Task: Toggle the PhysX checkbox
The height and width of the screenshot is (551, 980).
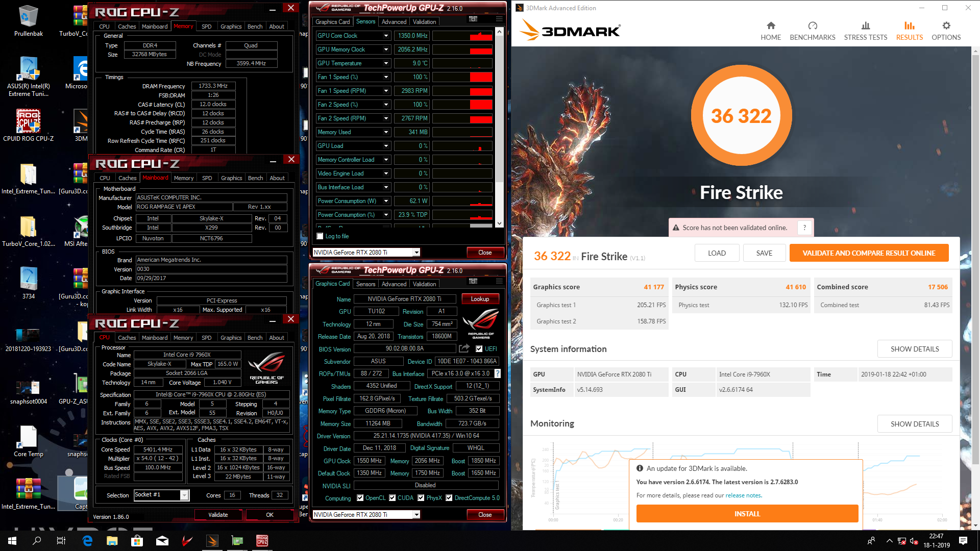Action: [421, 498]
